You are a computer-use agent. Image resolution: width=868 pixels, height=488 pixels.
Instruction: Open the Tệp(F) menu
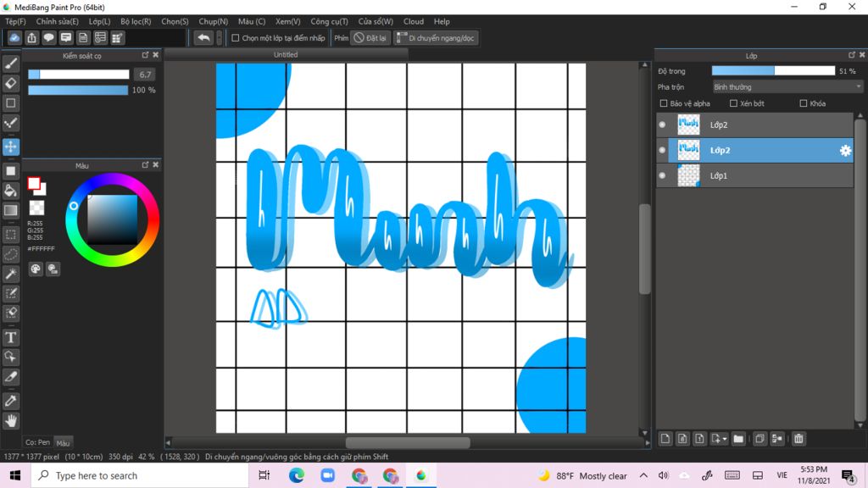click(x=15, y=21)
